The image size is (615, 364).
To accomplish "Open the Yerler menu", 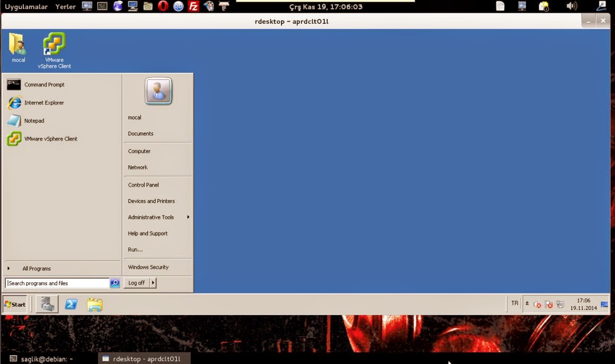I will [x=65, y=6].
